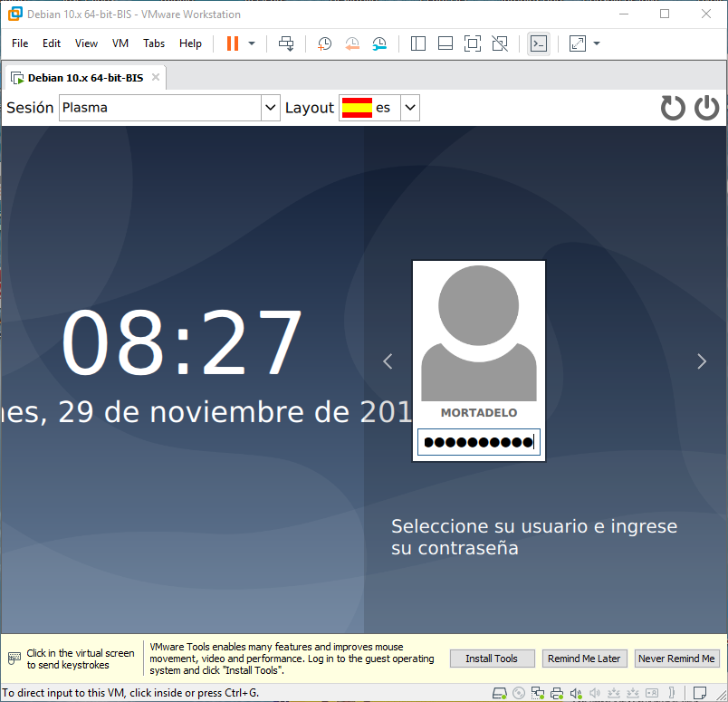
Task: Click the 'Seleccione su usuario' prompt text
Action: click(x=534, y=537)
